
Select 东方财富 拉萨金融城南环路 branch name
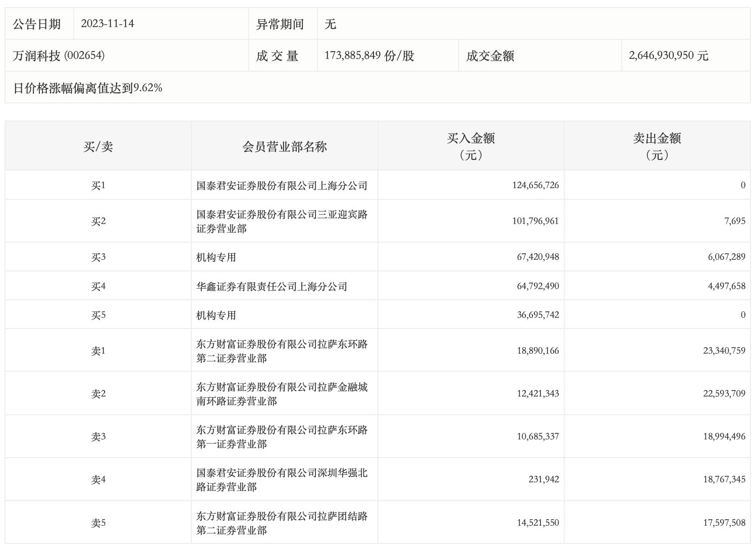pos(282,394)
